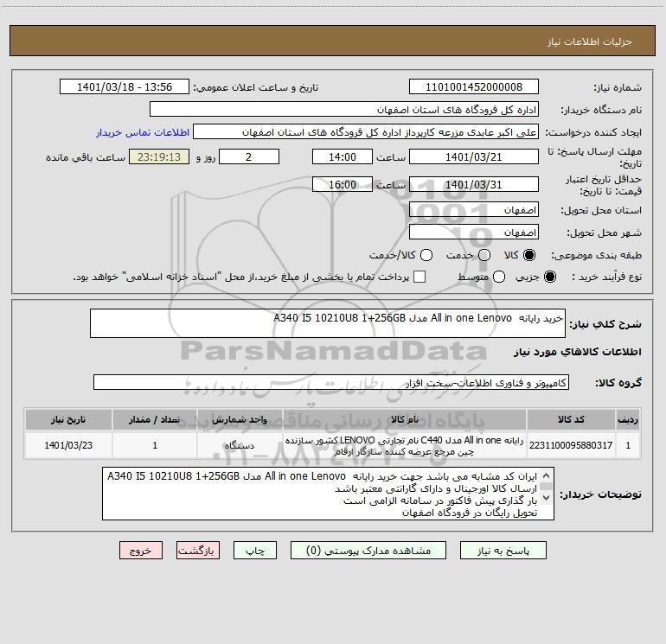666x644 pixels.
Task: Click the response deadline date 1401/03/21
Action: (x=474, y=156)
